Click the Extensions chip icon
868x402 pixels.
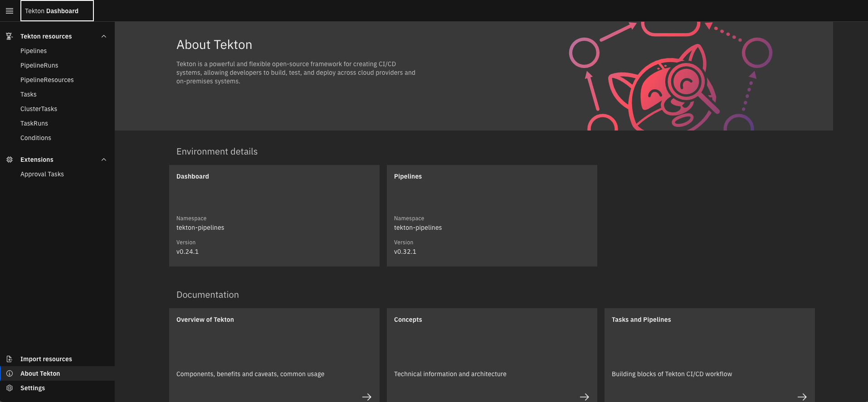(x=10, y=160)
